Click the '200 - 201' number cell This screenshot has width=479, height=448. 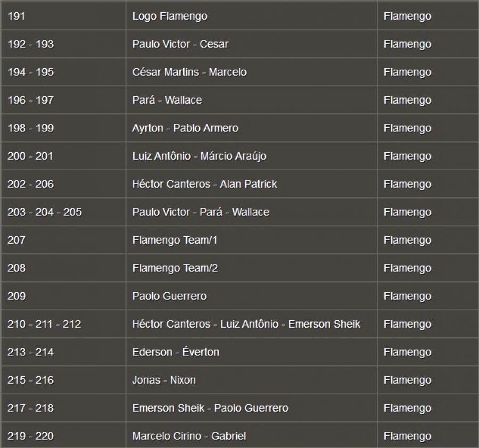[x=30, y=156]
